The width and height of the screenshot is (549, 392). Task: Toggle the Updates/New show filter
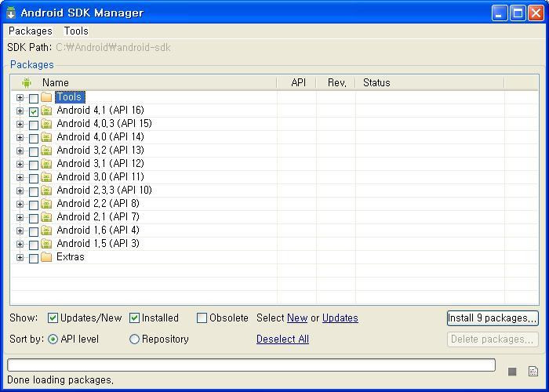(53, 318)
